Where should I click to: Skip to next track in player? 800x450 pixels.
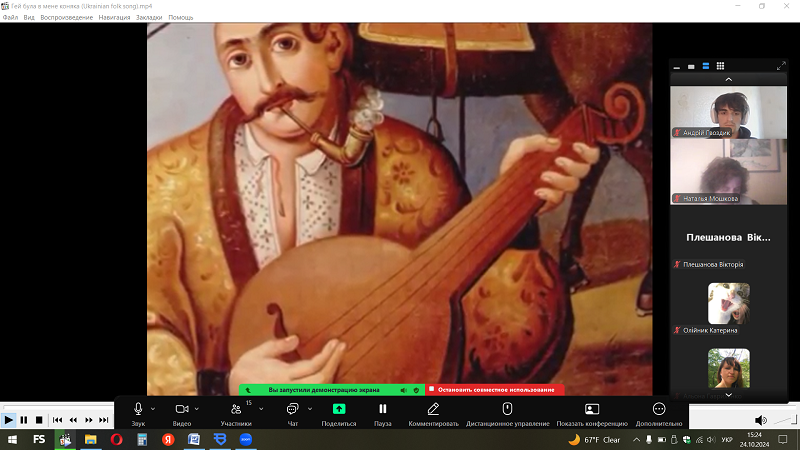click(x=104, y=420)
